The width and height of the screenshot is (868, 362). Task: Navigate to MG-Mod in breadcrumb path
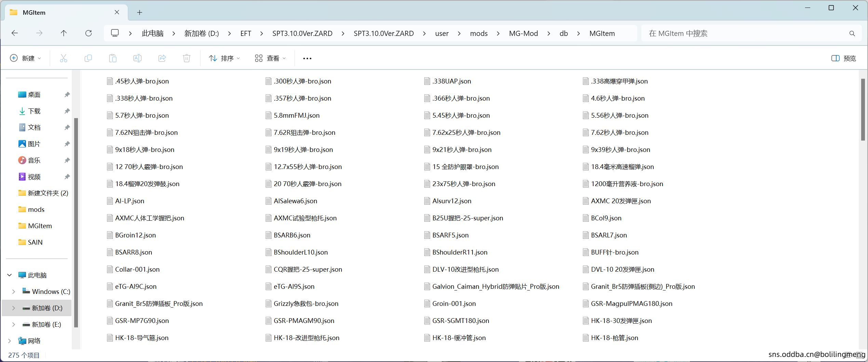click(x=523, y=33)
